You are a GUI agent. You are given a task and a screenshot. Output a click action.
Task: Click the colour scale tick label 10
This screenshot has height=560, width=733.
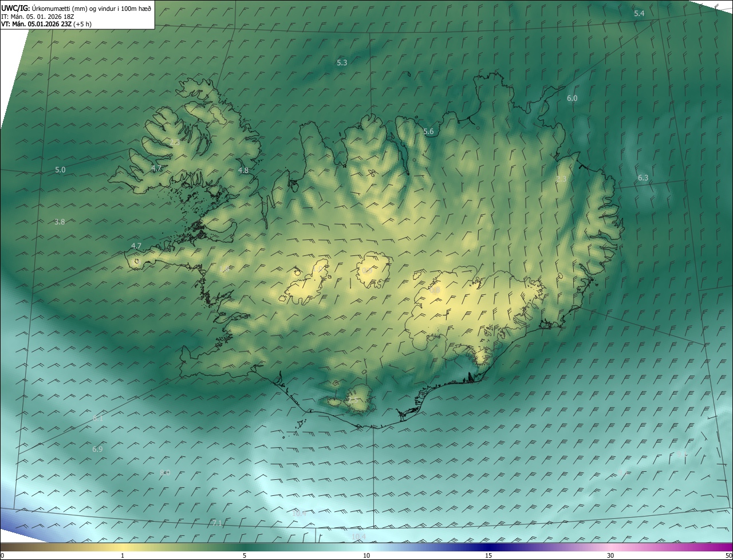366,555
